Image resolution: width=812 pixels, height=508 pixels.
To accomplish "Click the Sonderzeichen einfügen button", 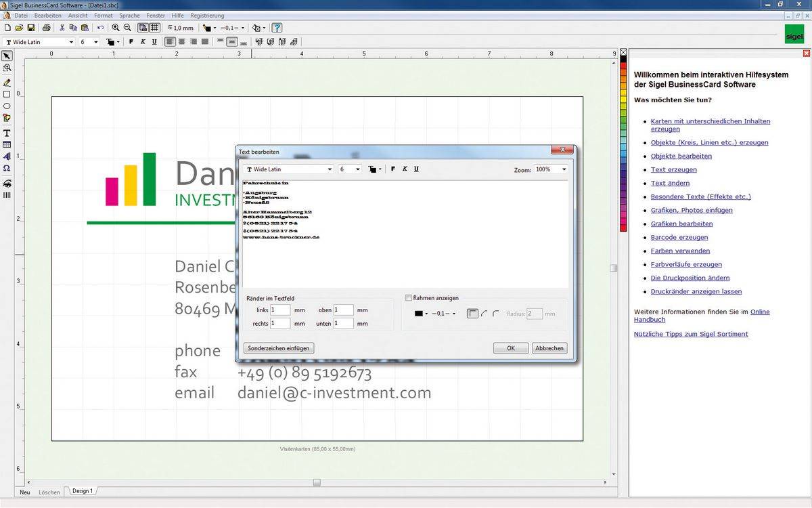I will (279, 347).
